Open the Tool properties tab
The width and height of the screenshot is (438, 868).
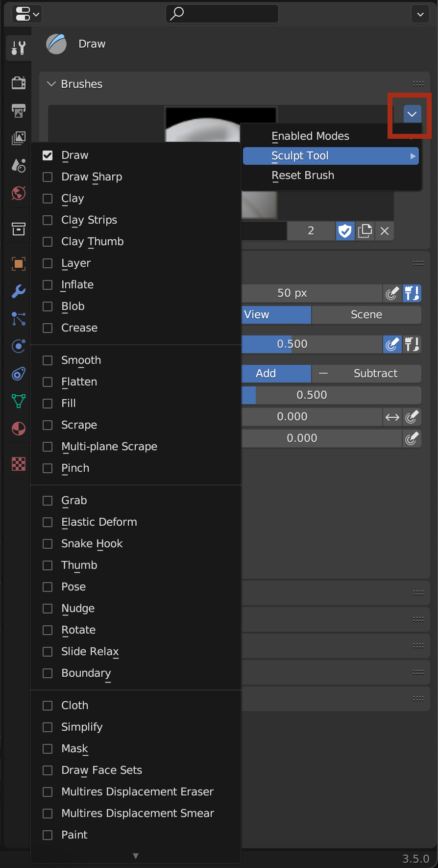click(19, 48)
